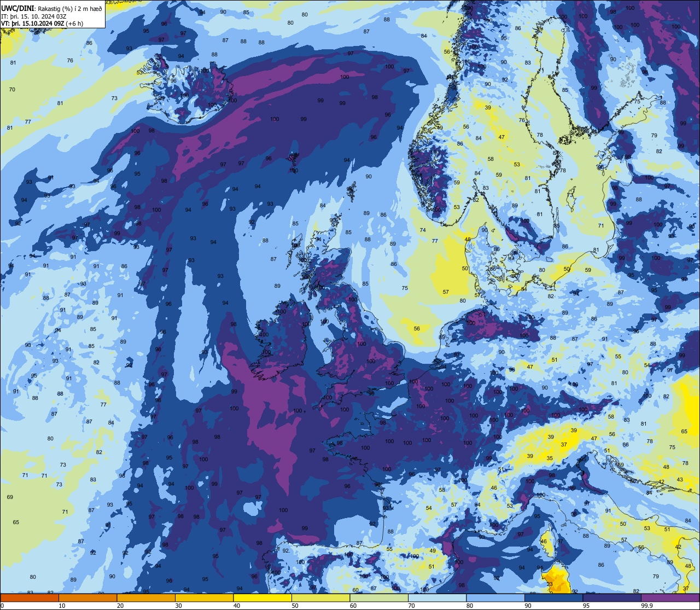Click the legend tick label "40"
Image resolution: width=700 pixels, height=610 pixels.
(237, 606)
